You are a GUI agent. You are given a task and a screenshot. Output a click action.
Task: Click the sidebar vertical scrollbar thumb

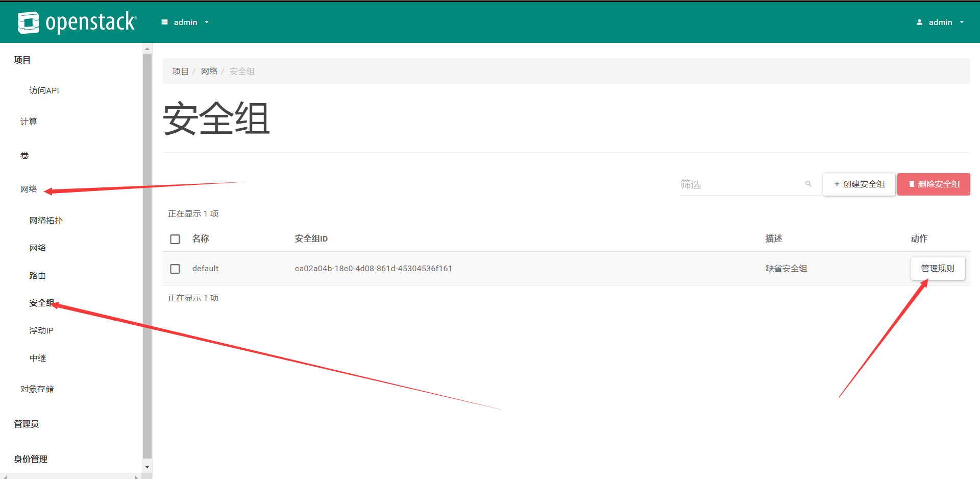click(x=148, y=255)
